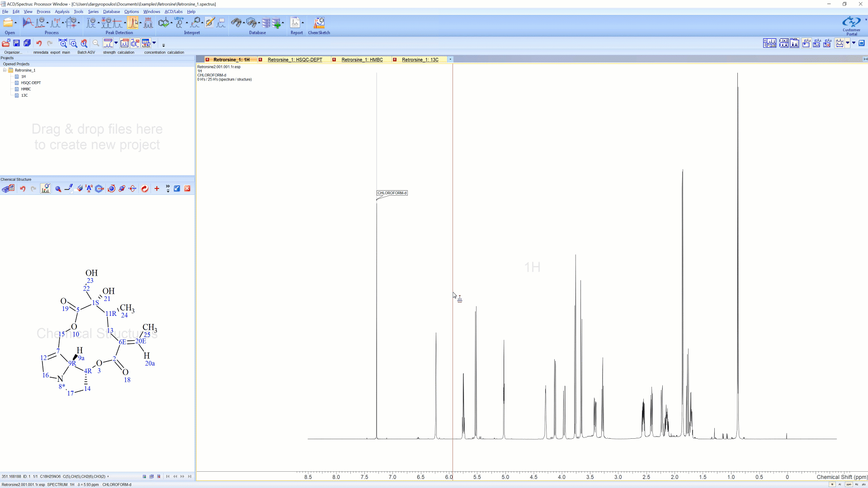Undo the last spectrum action

tap(39, 43)
